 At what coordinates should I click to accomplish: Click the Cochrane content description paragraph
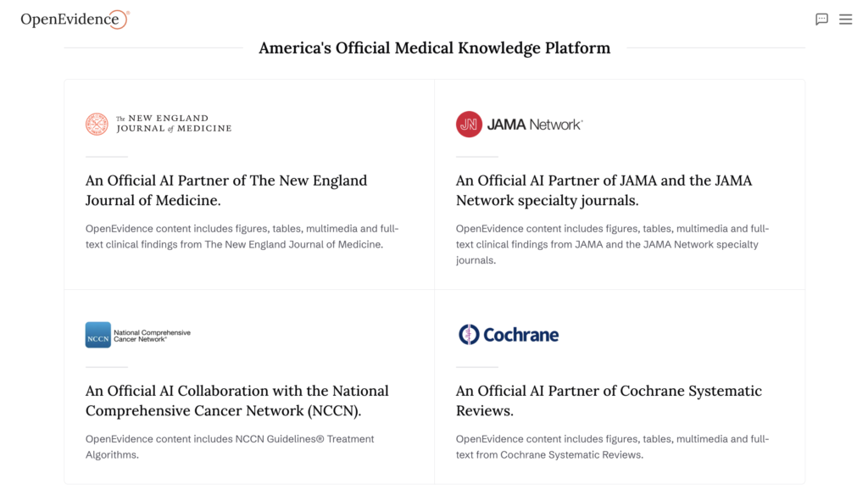click(x=612, y=447)
